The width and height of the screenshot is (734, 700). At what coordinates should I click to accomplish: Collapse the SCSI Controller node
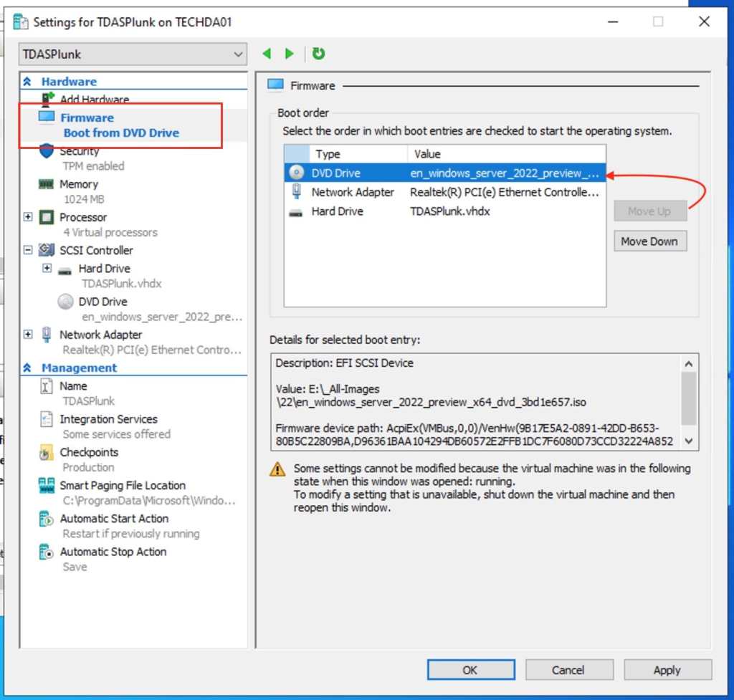click(28, 250)
